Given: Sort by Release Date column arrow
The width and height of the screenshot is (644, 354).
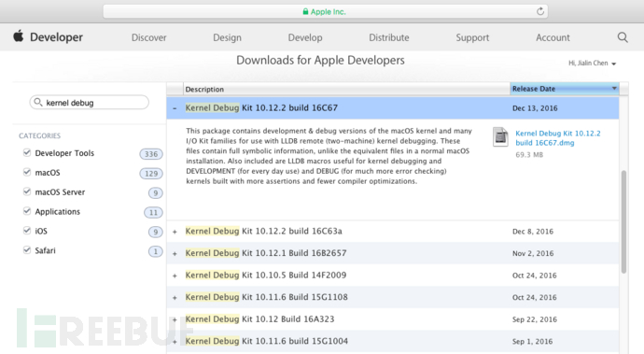Looking at the screenshot, I should click(x=614, y=89).
